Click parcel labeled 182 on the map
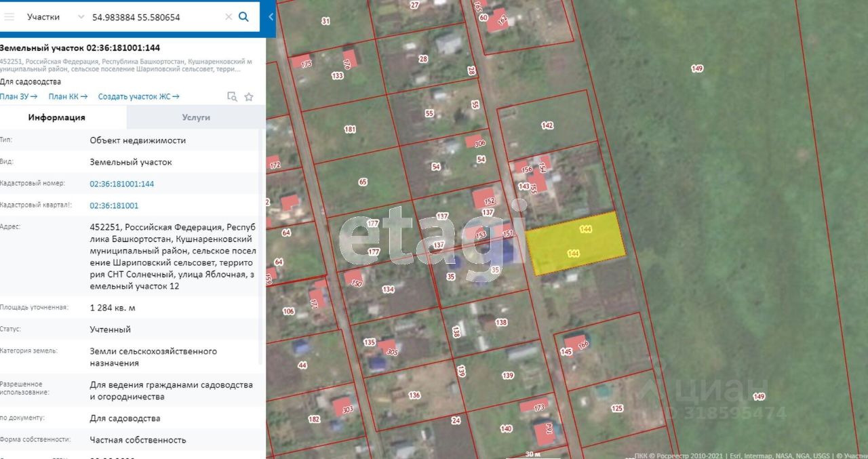 coord(314,420)
